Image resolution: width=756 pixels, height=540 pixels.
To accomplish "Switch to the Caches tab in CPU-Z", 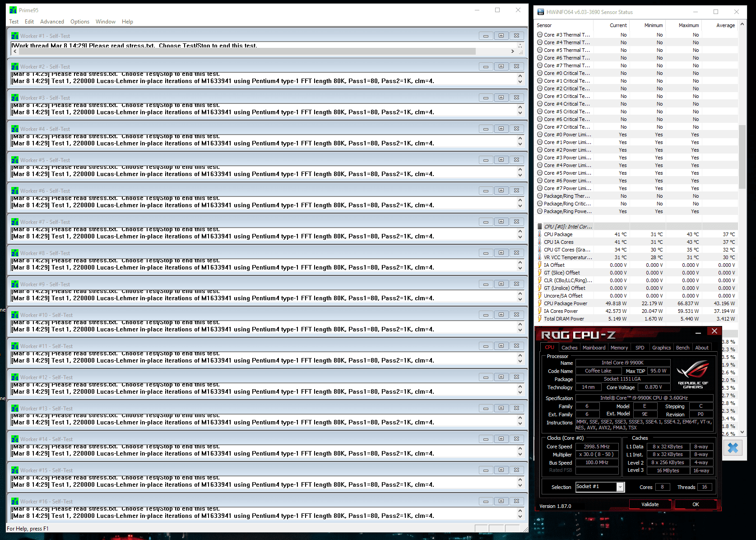I will click(x=569, y=348).
